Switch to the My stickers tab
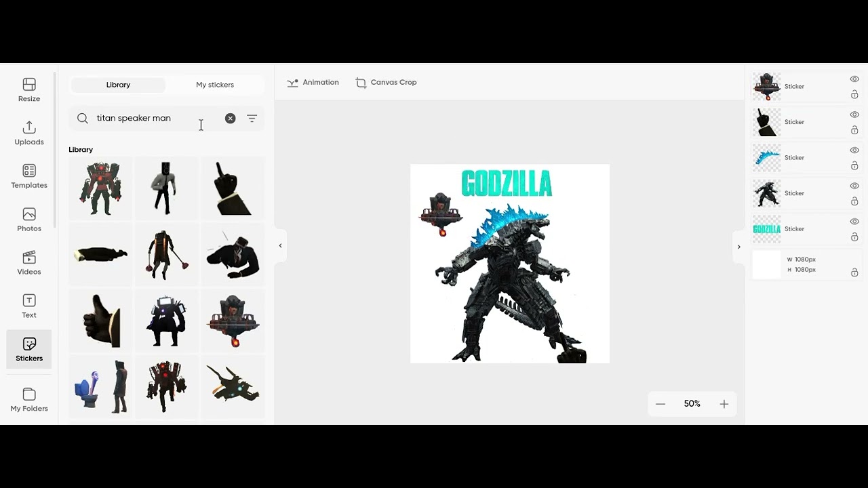868x488 pixels. [x=215, y=85]
